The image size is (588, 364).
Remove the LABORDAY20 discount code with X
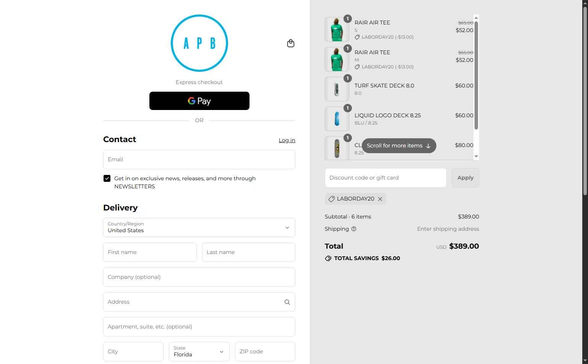pyautogui.click(x=380, y=199)
